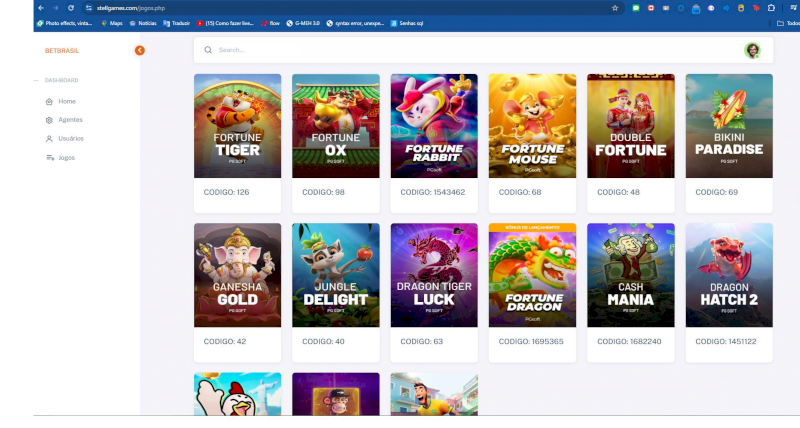Viewport: 800px width, 428px height.
Task: Select the soccer player game thumbnail
Action: [434, 394]
